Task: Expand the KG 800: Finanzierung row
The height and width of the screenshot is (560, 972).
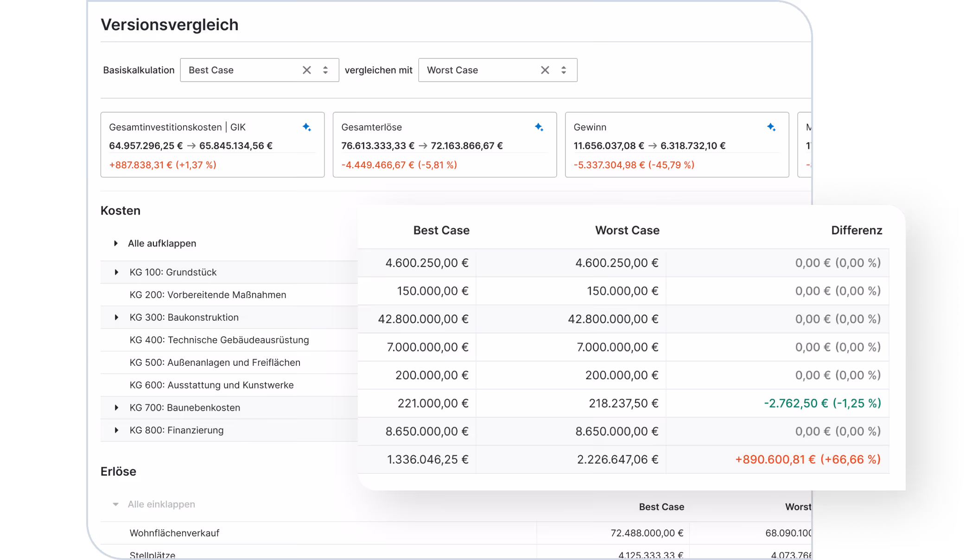Action: click(116, 430)
